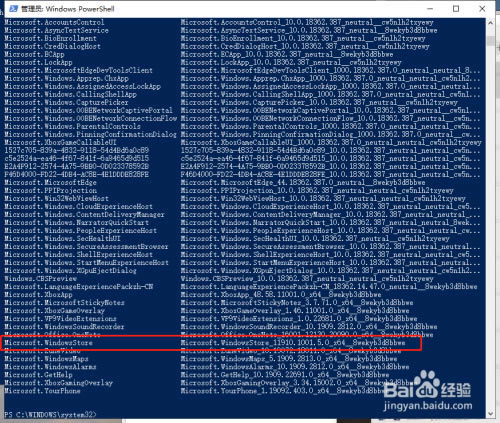
Task: Click the PowerShell icon in the title bar
Action: (x=13, y=9)
